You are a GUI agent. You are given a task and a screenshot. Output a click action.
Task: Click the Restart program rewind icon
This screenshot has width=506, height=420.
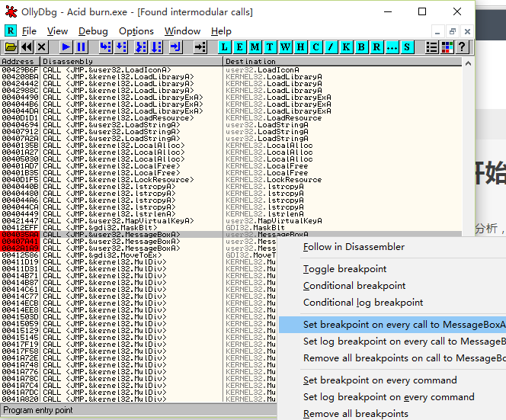click(x=27, y=47)
